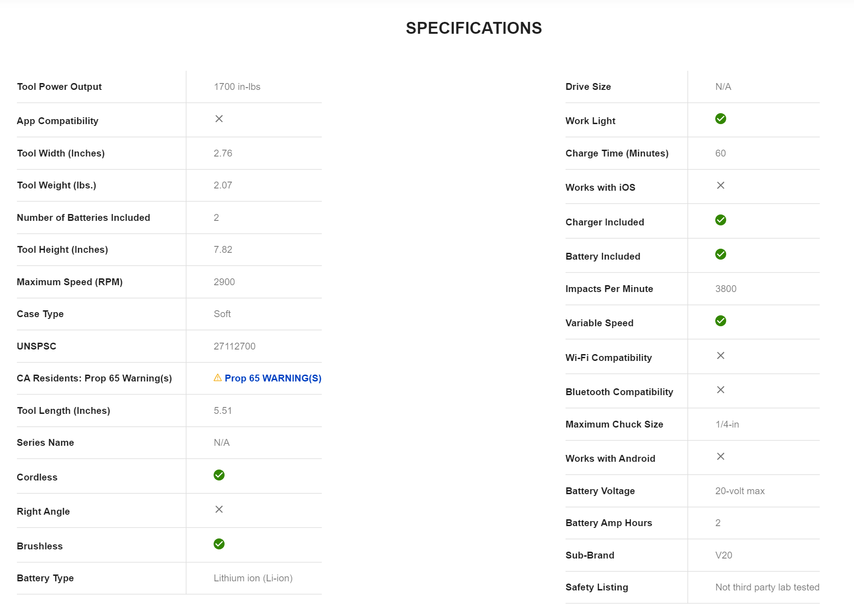The width and height of the screenshot is (854, 616).
Task: Click the Works with iOS X icon
Action: click(x=720, y=185)
